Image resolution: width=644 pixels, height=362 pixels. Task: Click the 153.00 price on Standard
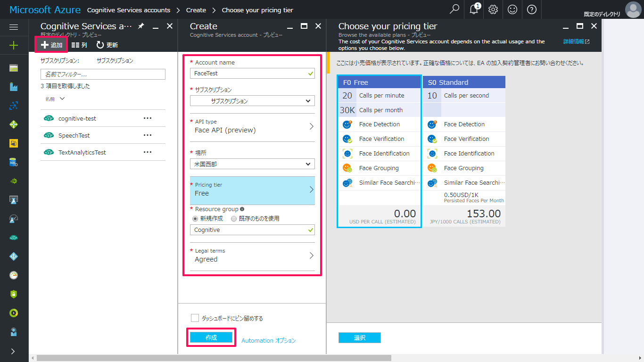tap(484, 214)
